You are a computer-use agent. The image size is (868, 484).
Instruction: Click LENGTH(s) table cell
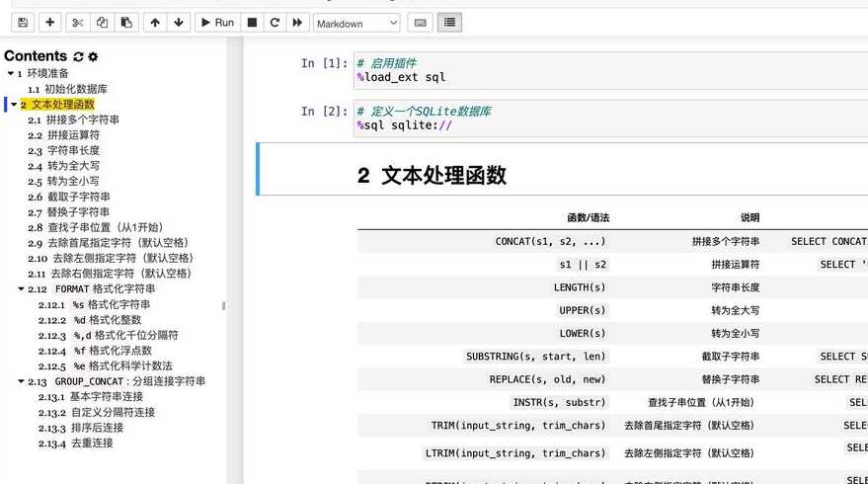[x=580, y=287]
